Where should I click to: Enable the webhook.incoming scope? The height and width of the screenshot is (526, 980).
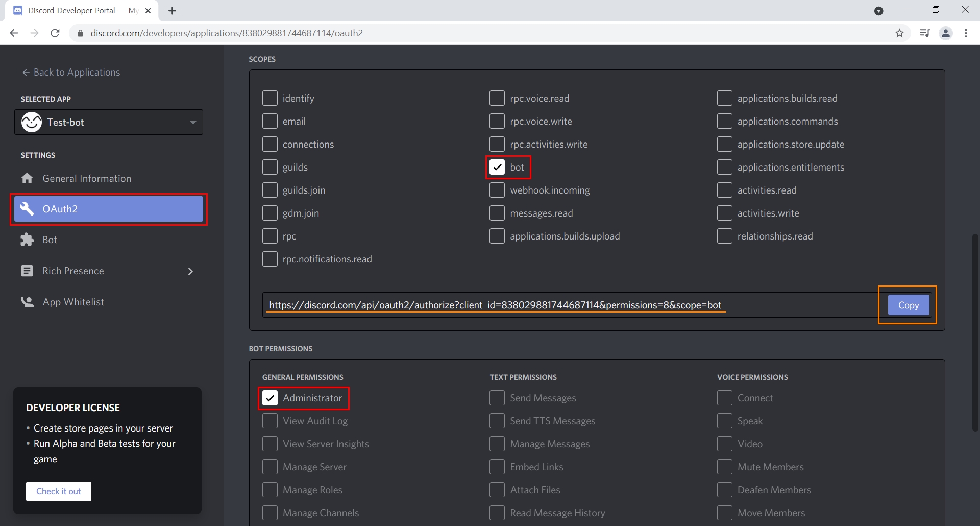(x=497, y=190)
